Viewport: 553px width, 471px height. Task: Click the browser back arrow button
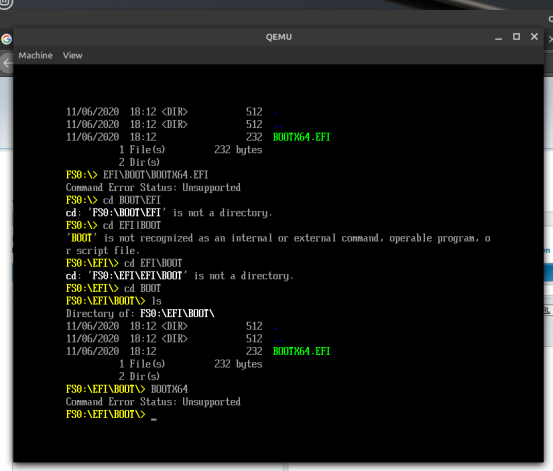click(x=6, y=63)
